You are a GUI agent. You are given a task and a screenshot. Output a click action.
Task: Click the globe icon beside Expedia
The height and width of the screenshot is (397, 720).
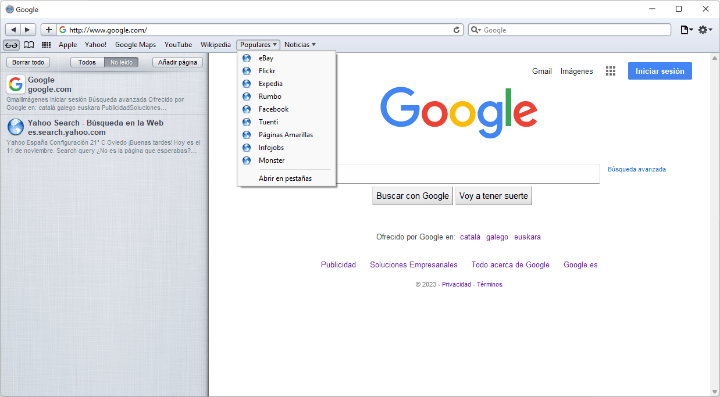click(x=247, y=84)
